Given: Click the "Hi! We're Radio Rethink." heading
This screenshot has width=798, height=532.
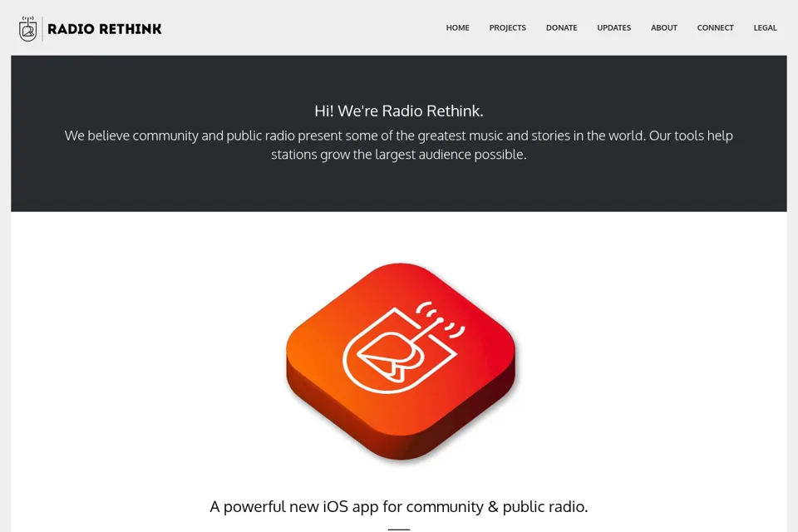Looking at the screenshot, I should click(x=399, y=111).
